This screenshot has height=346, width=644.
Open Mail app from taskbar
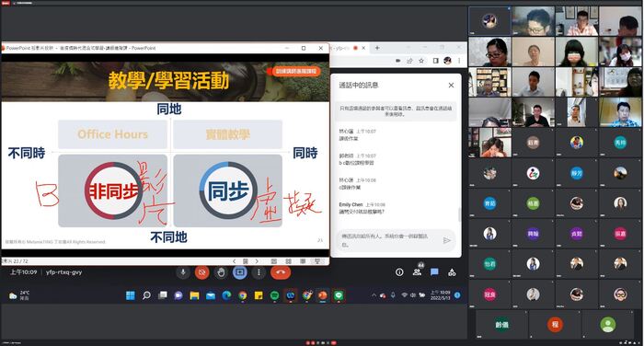[x=211, y=295]
